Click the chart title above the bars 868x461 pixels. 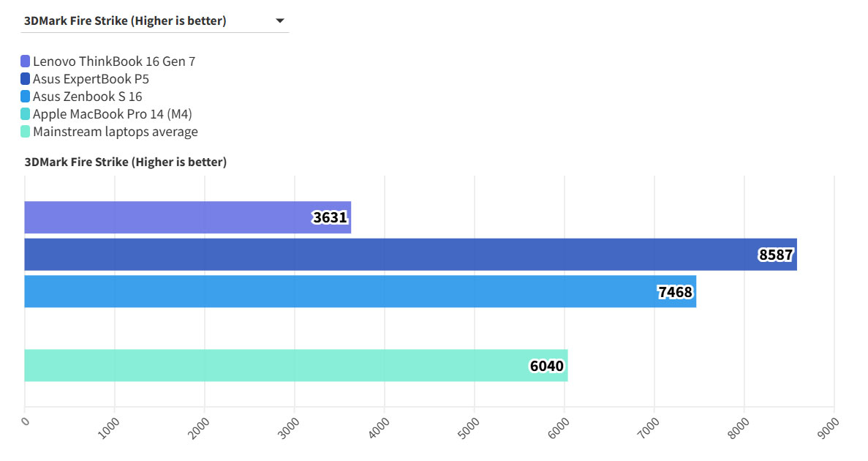point(126,162)
